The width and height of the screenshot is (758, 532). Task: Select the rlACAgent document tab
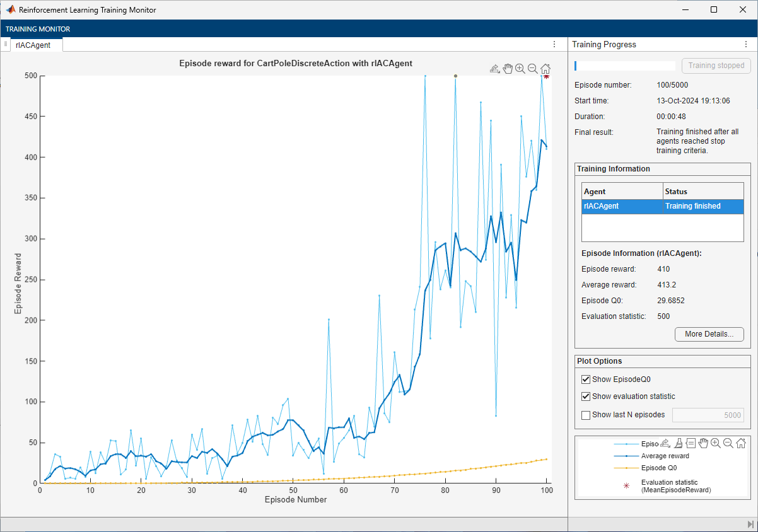35,45
